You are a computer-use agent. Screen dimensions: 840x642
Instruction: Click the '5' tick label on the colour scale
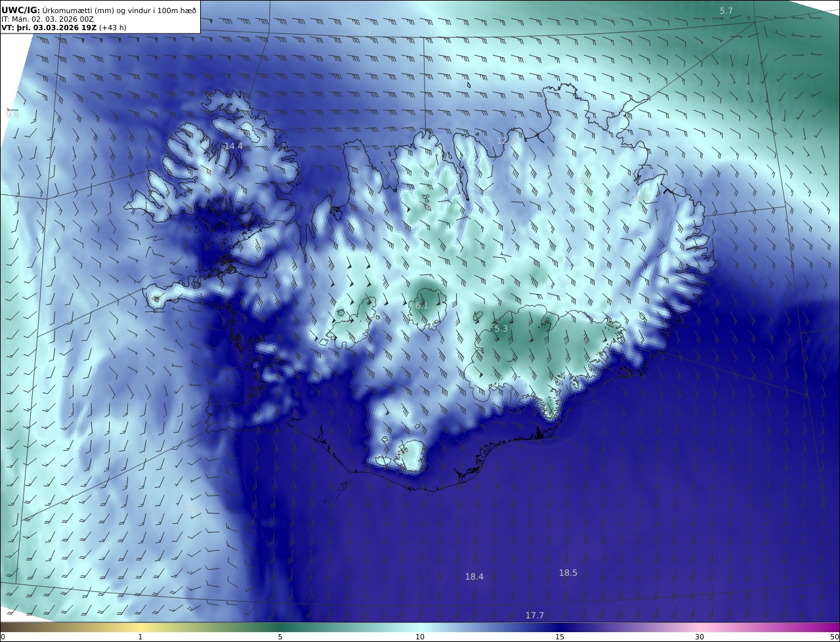point(280,637)
